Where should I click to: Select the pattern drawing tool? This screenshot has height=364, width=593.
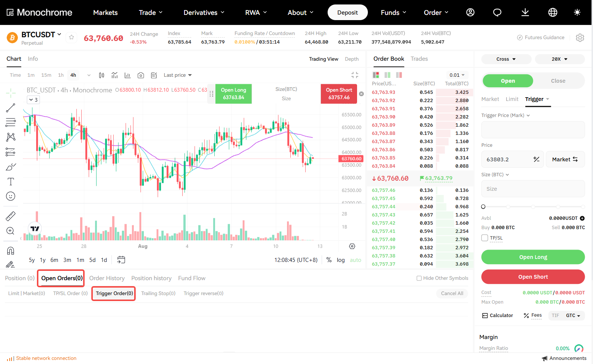coord(10,137)
